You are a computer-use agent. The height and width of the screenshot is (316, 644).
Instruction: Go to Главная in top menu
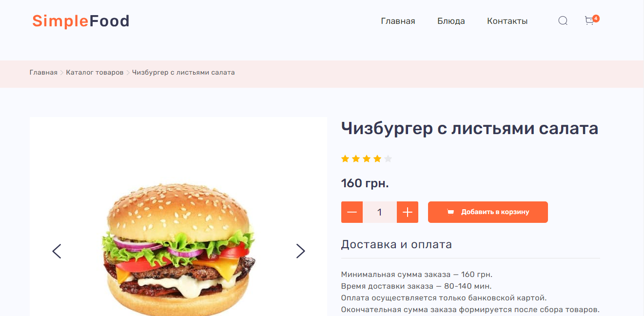(398, 21)
